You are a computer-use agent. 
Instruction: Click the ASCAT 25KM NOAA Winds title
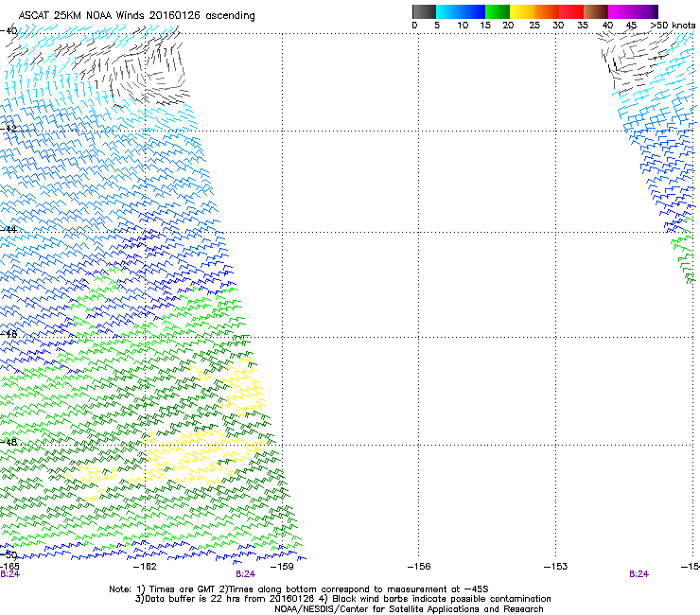coord(136,16)
